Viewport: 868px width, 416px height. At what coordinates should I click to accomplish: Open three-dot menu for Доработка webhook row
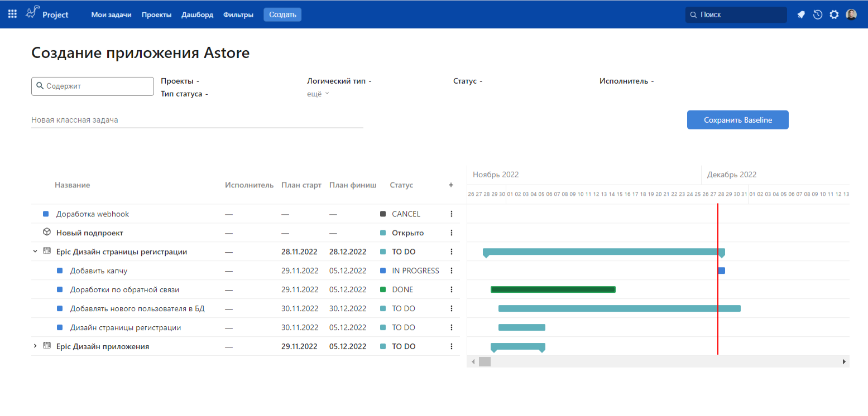452,214
